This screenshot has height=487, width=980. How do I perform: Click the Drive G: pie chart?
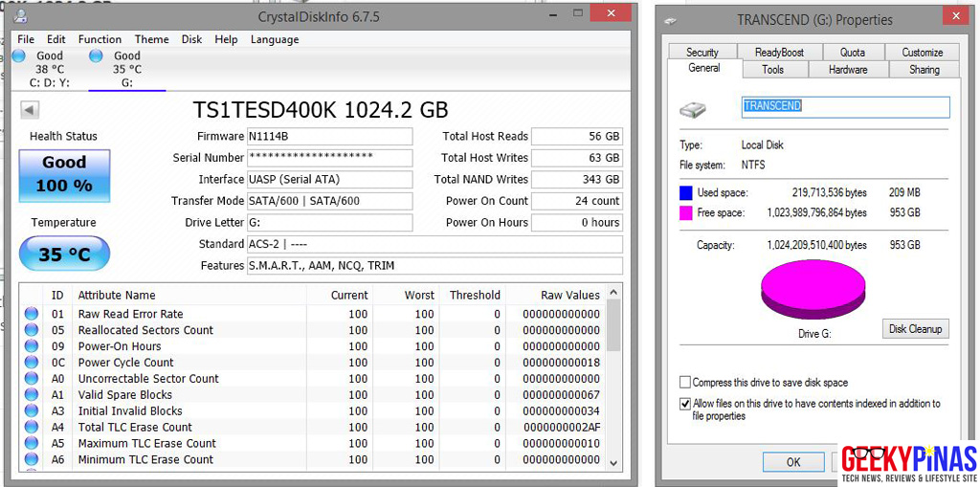(813, 291)
